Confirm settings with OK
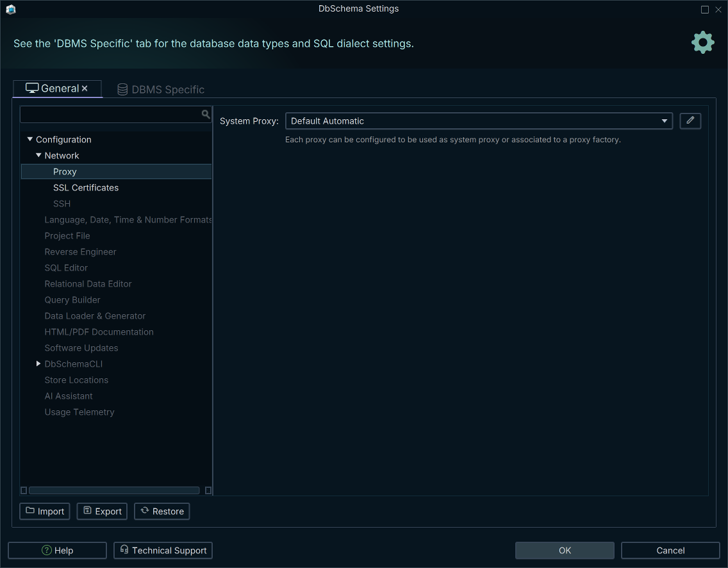Image resolution: width=728 pixels, height=568 pixels. coord(565,550)
